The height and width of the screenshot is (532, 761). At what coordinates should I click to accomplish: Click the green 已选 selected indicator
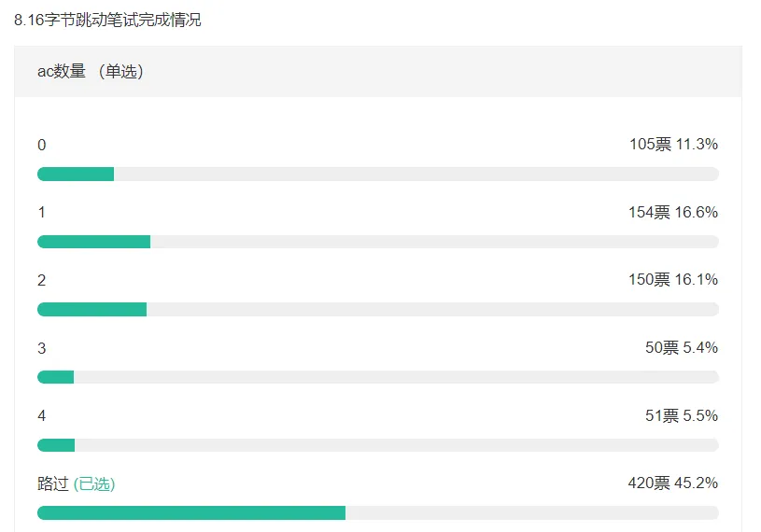(x=94, y=483)
